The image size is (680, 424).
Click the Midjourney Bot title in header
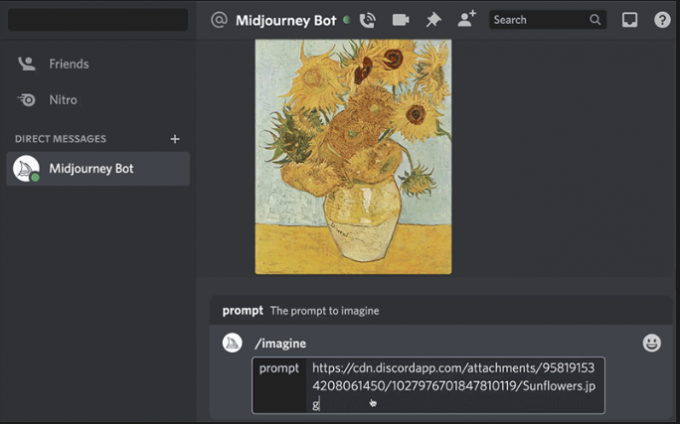[x=286, y=20]
